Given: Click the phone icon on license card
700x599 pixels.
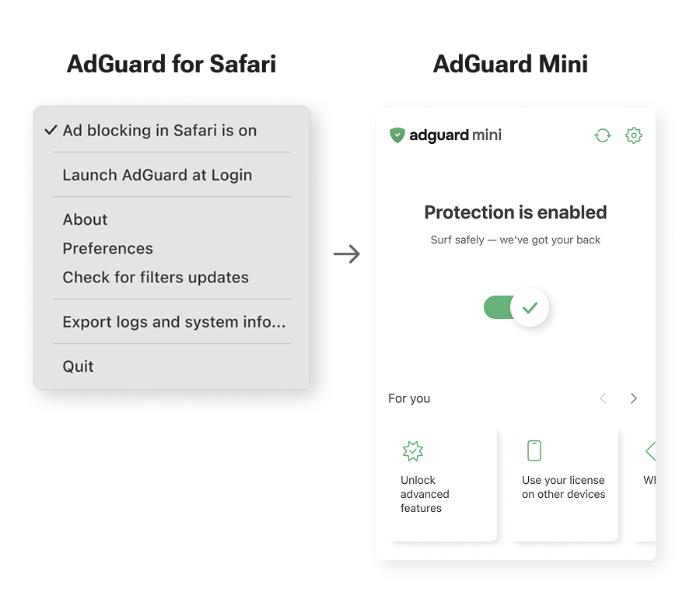Looking at the screenshot, I should tap(534, 450).
